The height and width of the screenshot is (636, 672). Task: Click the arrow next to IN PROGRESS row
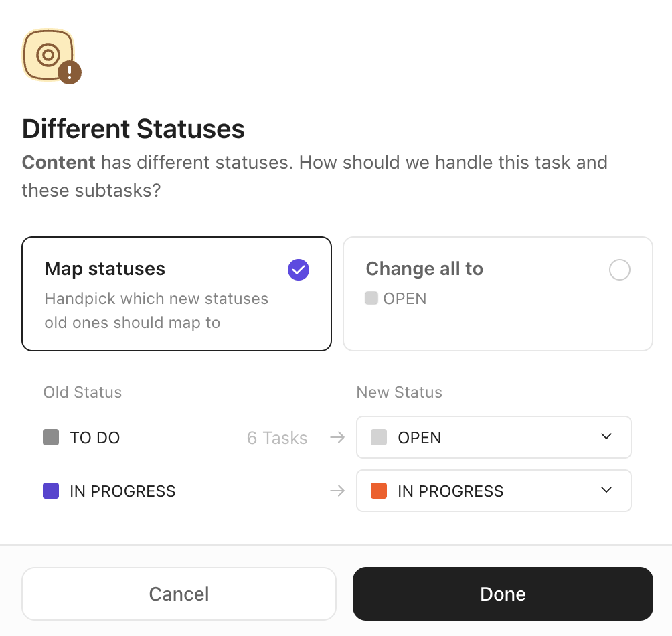pos(337,491)
